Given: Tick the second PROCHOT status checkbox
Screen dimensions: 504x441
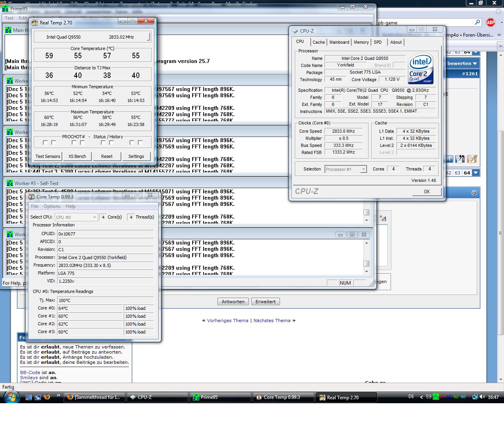Looking at the screenshot, I should 54,143.
